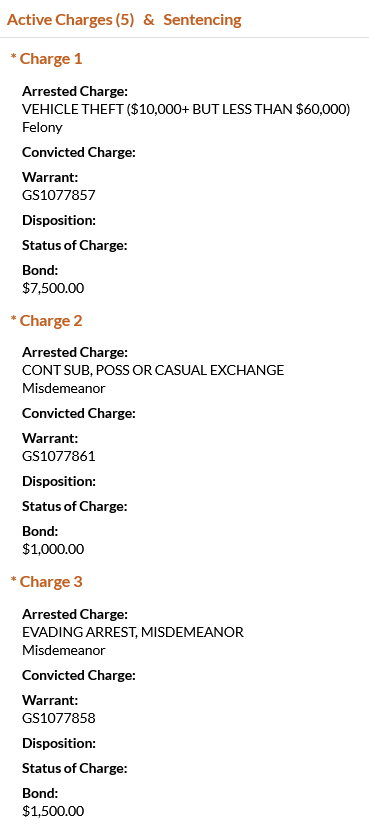Open the Sentencing section heading
The image size is (369, 824).
tap(202, 20)
